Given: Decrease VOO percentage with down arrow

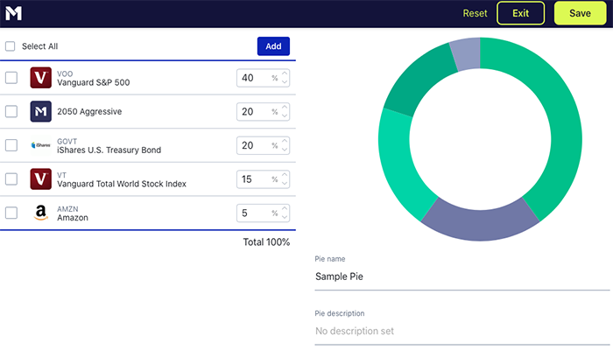Looking at the screenshot, I should point(285,82).
